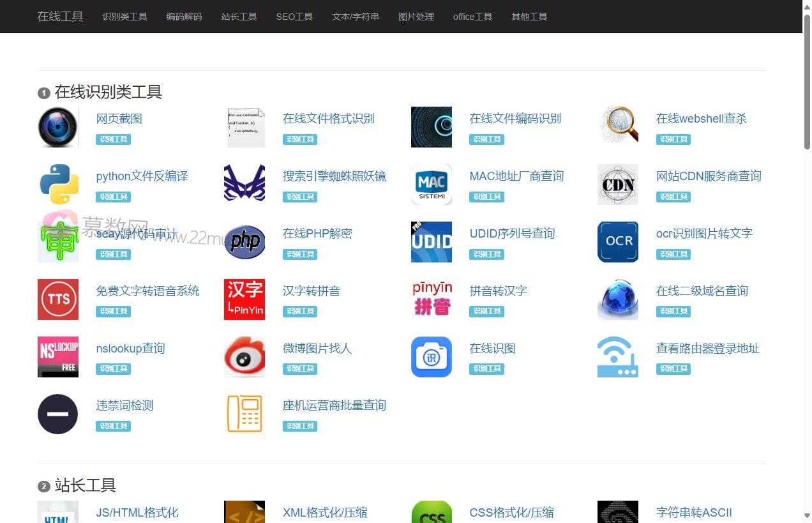Click the red TTS text-to-speech icon
Viewport: 812px width, 523px height.
(58, 299)
